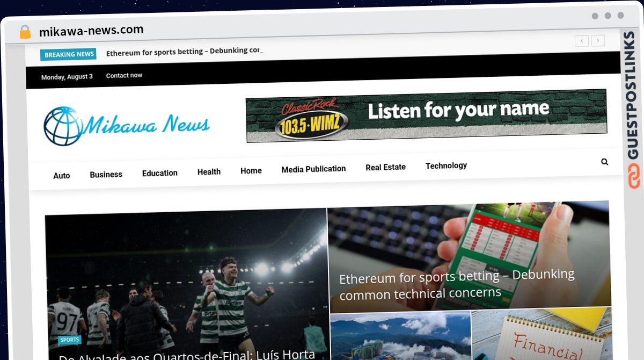
Task: Advance to next breaking news headline
Action: tap(598, 40)
